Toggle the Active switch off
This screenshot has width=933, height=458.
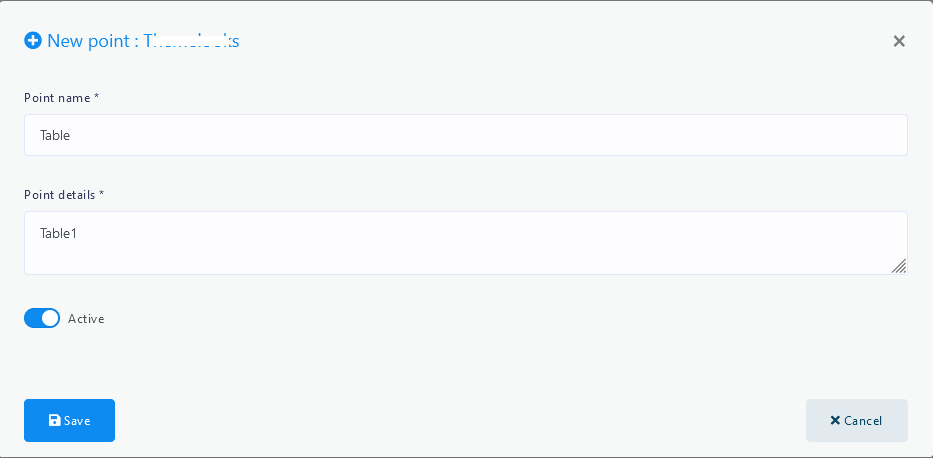tap(42, 318)
